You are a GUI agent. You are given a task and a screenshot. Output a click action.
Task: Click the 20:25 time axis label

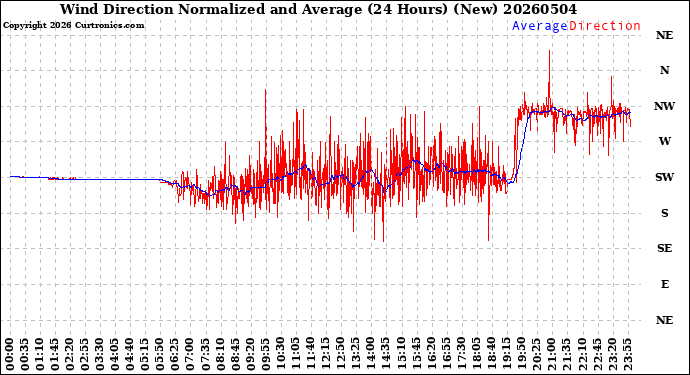(536, 355)
